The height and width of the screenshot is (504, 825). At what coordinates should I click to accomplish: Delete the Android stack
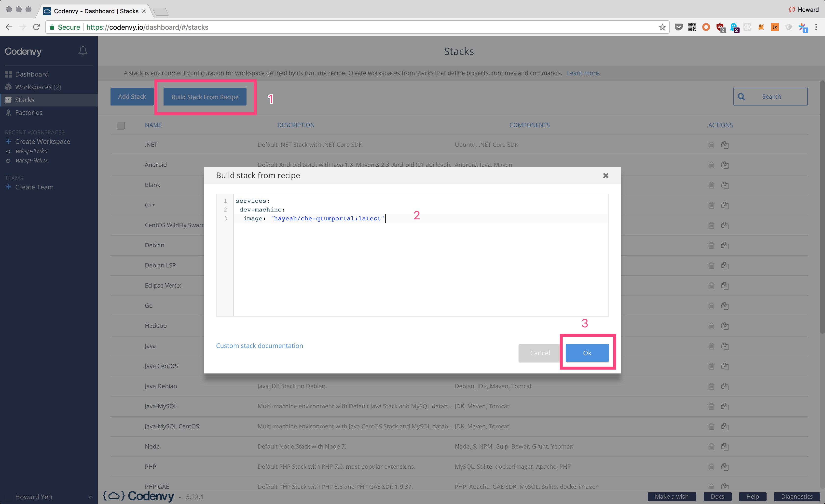tap(712, 165)
